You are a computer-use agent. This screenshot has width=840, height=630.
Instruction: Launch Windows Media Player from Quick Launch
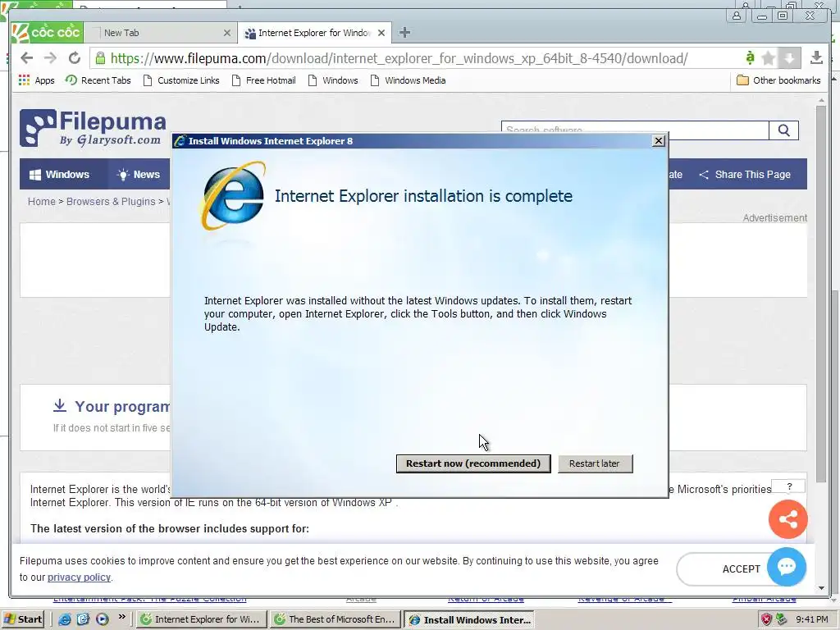click(102, 619)
